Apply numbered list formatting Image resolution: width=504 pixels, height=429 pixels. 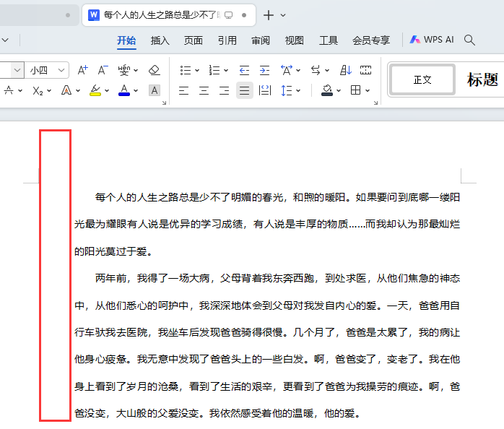click(214, 70)
